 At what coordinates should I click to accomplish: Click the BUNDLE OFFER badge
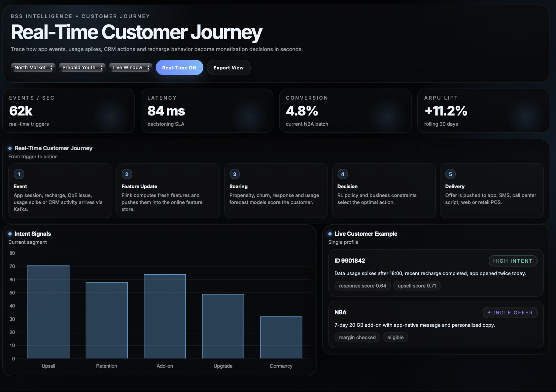tap(510, 313)
